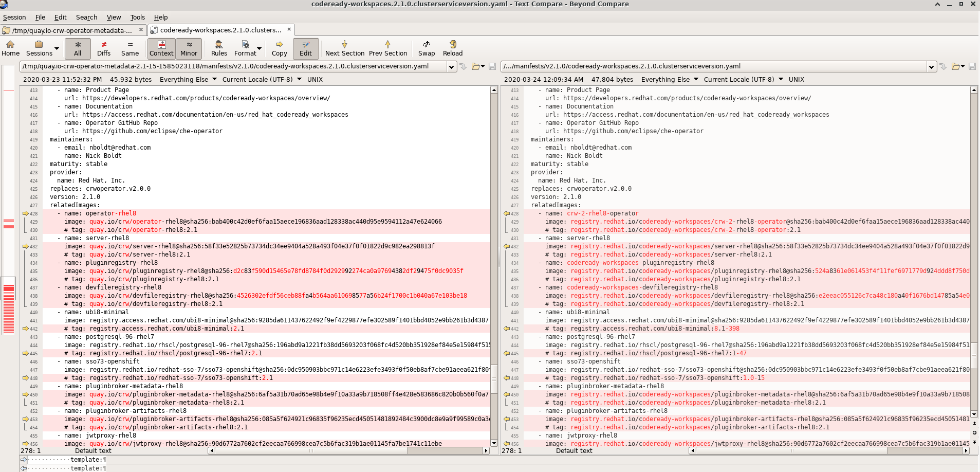Open right pane's Current Locale (UTF-8) dropdown
This screenshot has width=980, height=472.
coord(743,80)
